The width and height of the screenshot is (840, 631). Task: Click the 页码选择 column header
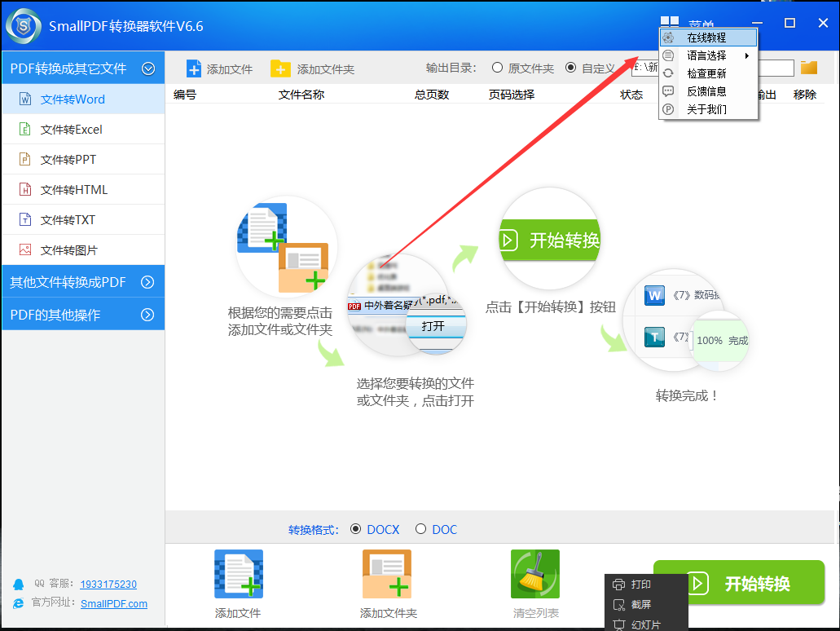(512, 95)
